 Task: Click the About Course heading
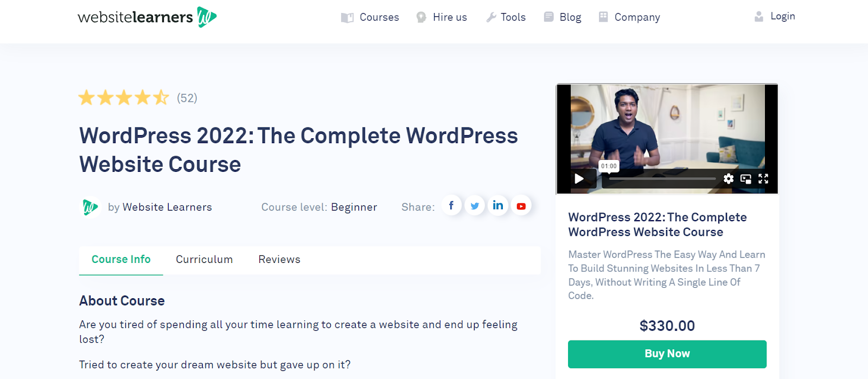coord(122,301)
